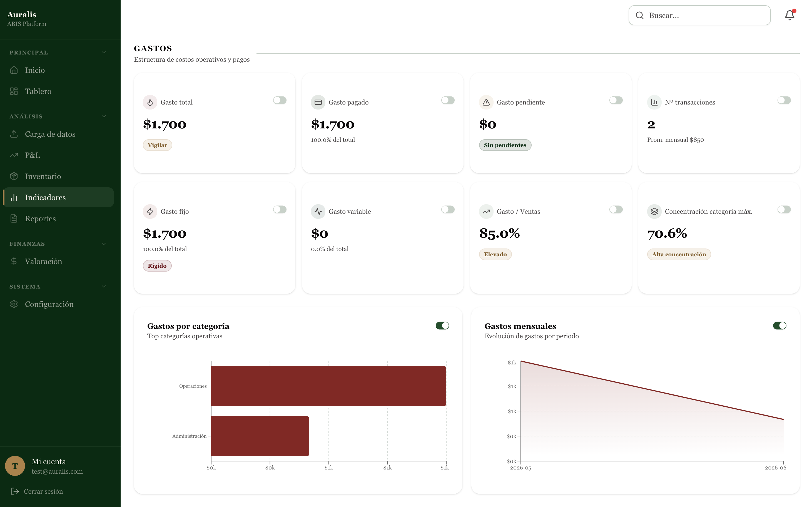This screenshot has width=812, height=507.
Task: Click the 2026-06 axis label
Action: tap(775, 468)
